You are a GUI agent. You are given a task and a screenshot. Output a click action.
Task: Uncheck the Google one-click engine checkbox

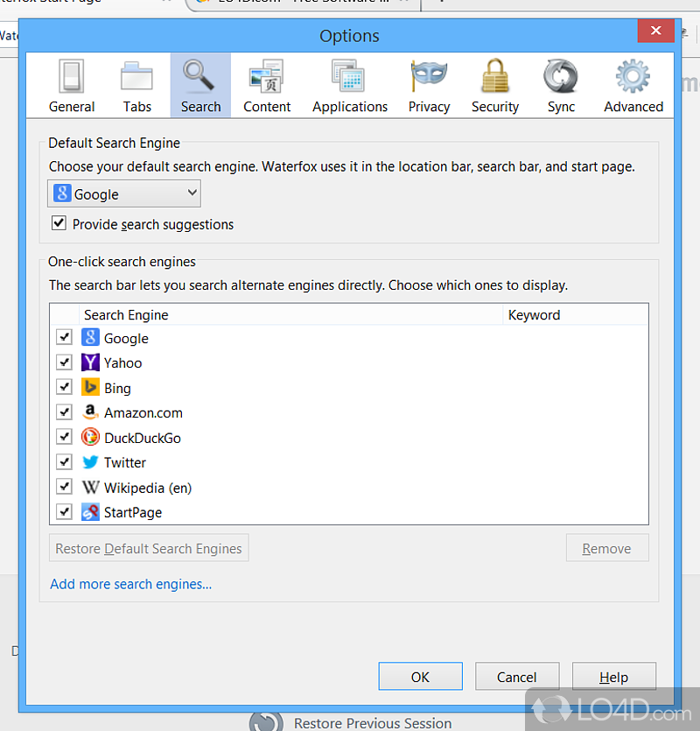tap(65, 337)
